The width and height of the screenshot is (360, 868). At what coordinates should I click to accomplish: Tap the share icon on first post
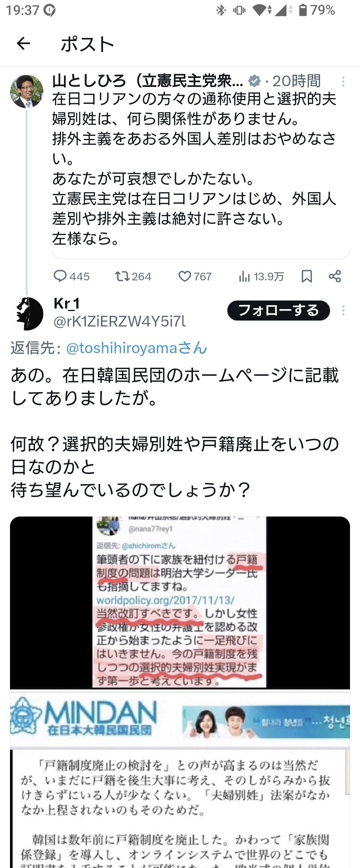pos(335,276)
